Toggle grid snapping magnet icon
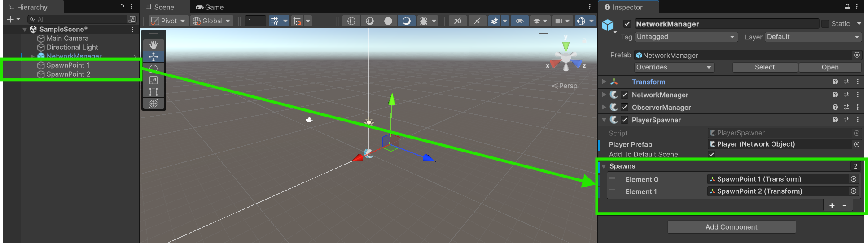The width and height of the screenshot is (868, 243). point(297,21)
